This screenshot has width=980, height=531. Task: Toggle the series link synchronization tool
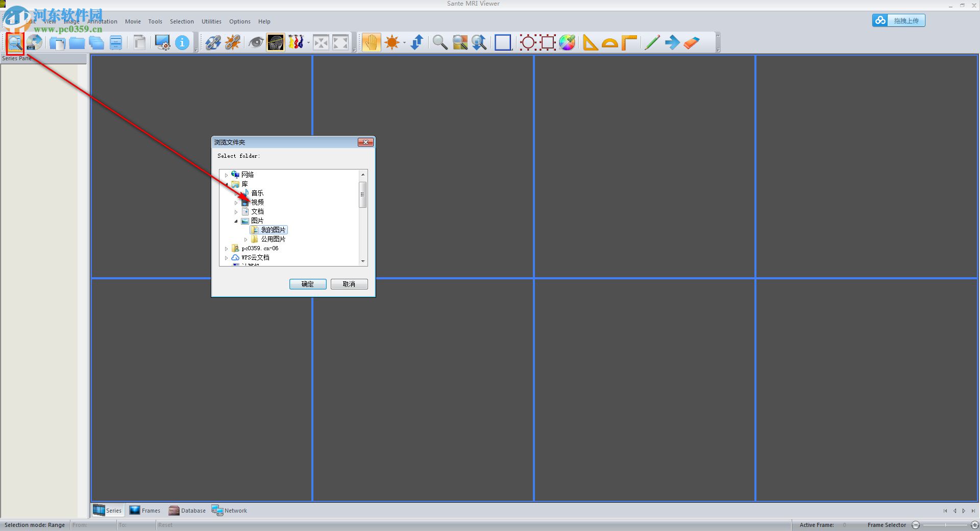tap(213, 42)
